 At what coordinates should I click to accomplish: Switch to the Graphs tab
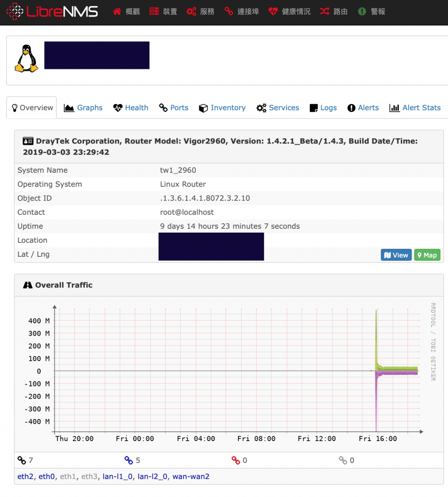[83, 108]
